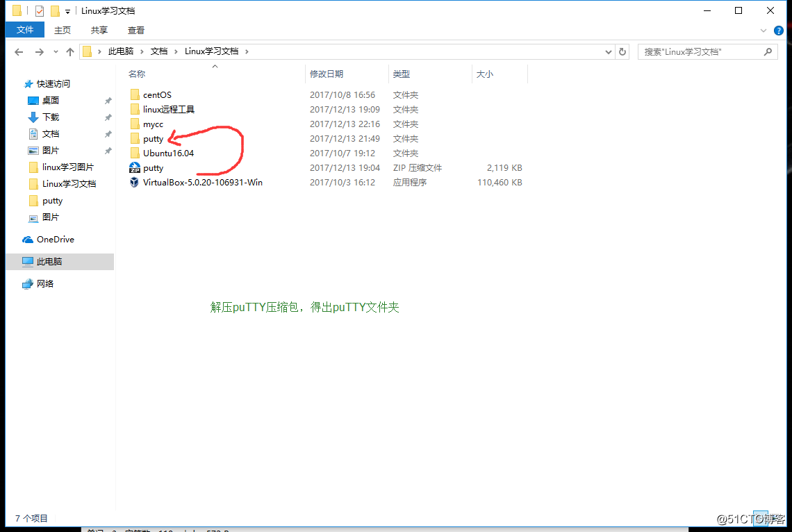Image resolution: width=792 pixels, height=532 pixels.
Task: Select the VirtualBox installer icon
Action: coord(134,182)
